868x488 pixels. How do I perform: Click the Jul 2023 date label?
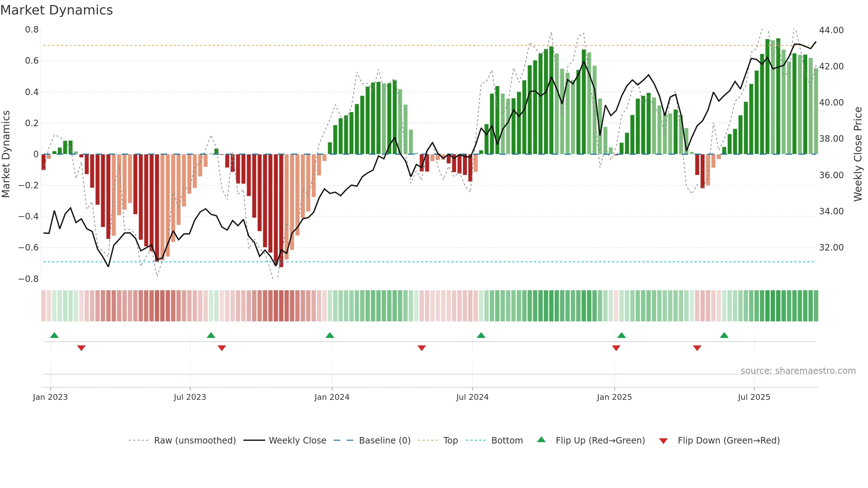pos(190,397)
